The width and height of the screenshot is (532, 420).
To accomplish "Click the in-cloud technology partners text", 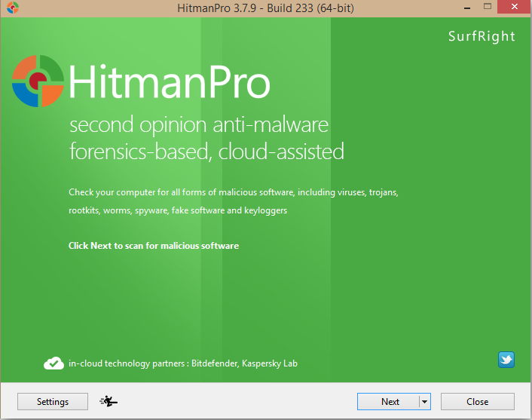I will tap(183, 363).
